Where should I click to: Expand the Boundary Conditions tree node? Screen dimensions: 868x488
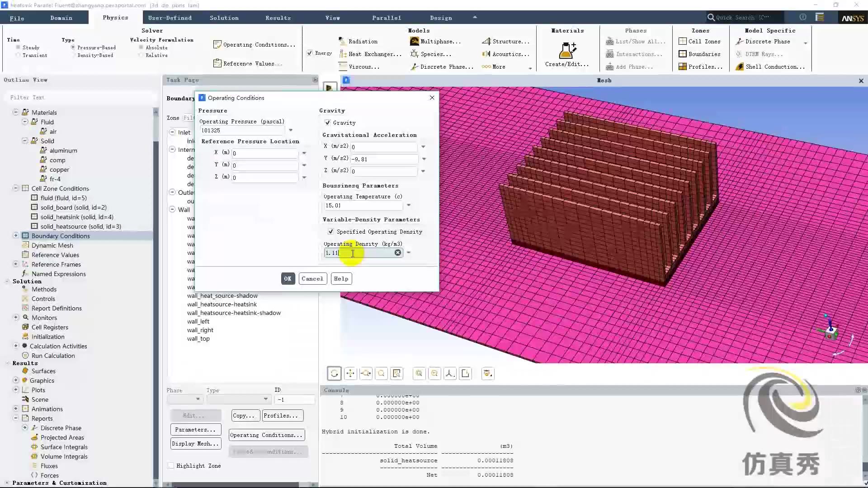[x=16, y=235]
